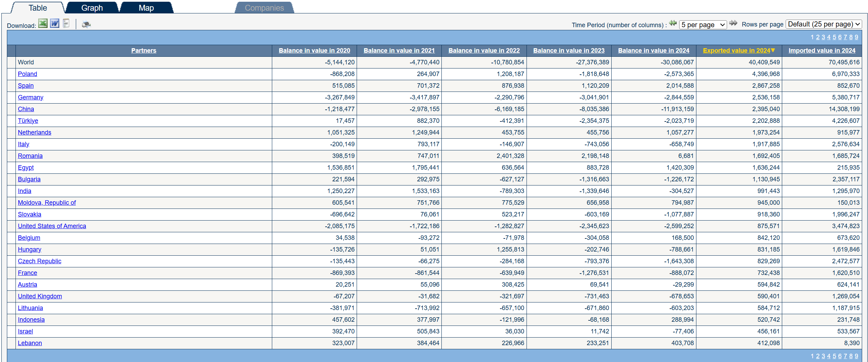Open the Romania partner link

pos(30,156)
